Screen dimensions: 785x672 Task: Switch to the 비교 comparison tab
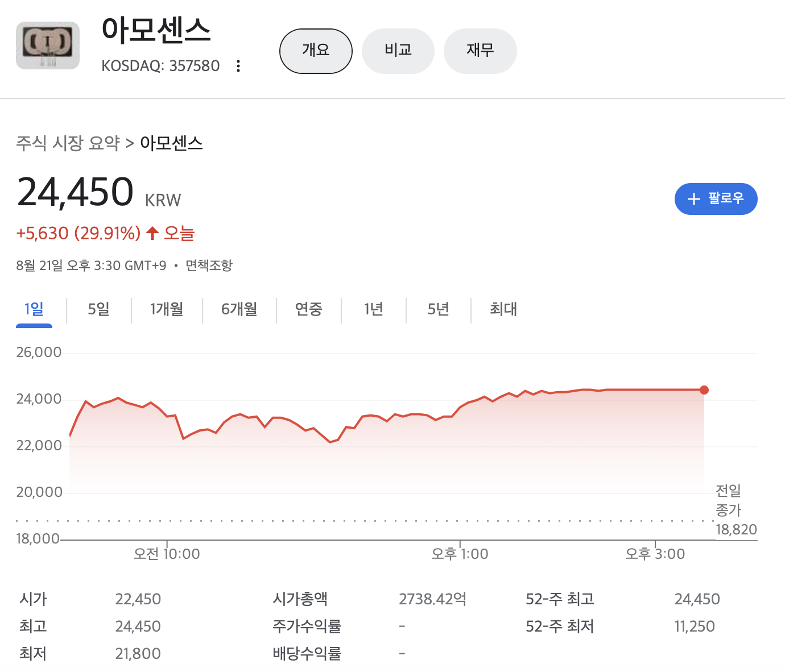point(398,51)
